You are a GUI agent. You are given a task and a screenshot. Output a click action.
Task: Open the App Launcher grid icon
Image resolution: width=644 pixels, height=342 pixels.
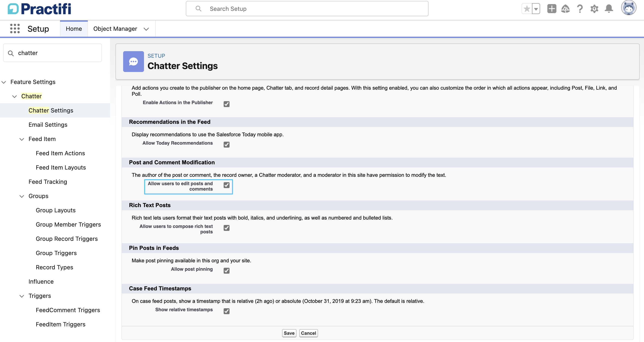(x=15, y=29)
